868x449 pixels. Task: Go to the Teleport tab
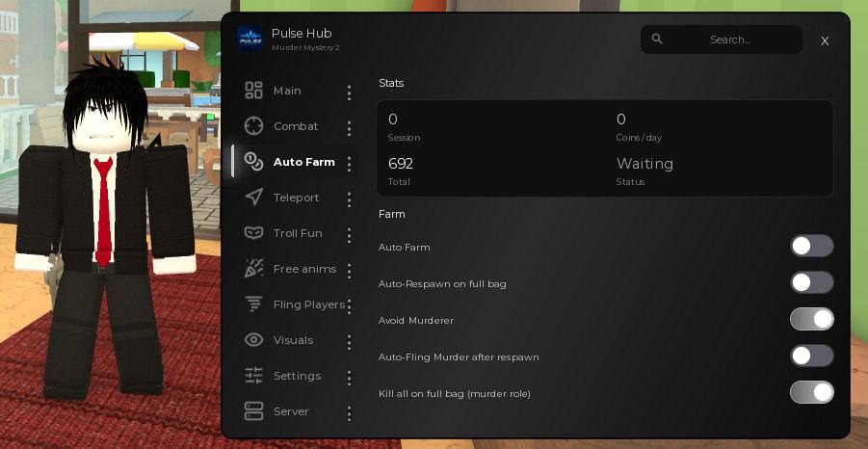coord(296,198)
